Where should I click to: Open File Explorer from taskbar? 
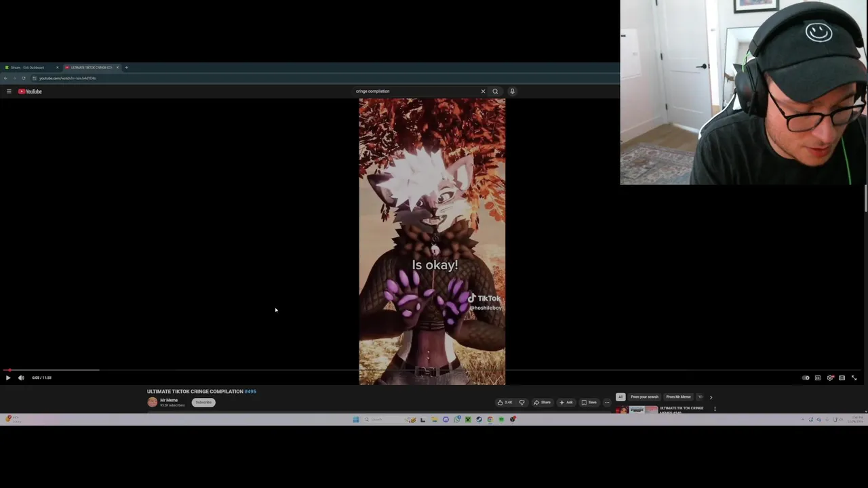[434, 420]
